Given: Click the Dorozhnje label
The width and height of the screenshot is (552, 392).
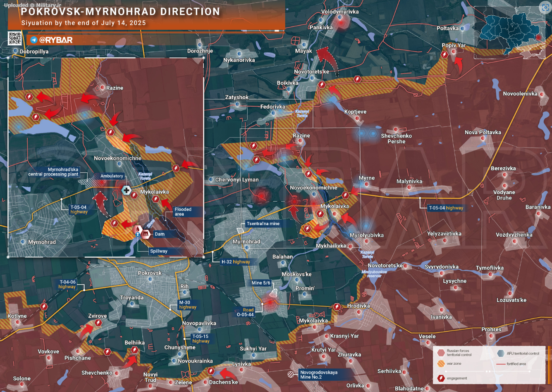Looking at the screenshot, I should (200, 51).
